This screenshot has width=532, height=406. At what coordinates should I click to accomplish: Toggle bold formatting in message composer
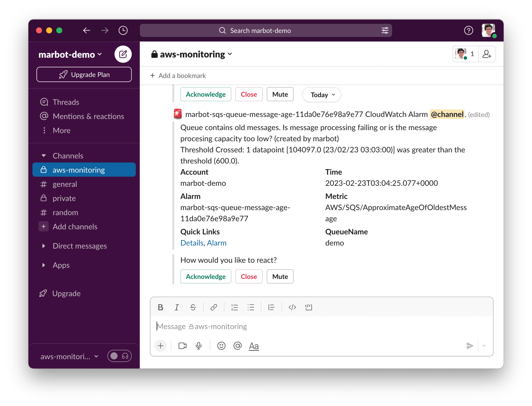click(160, 307)
